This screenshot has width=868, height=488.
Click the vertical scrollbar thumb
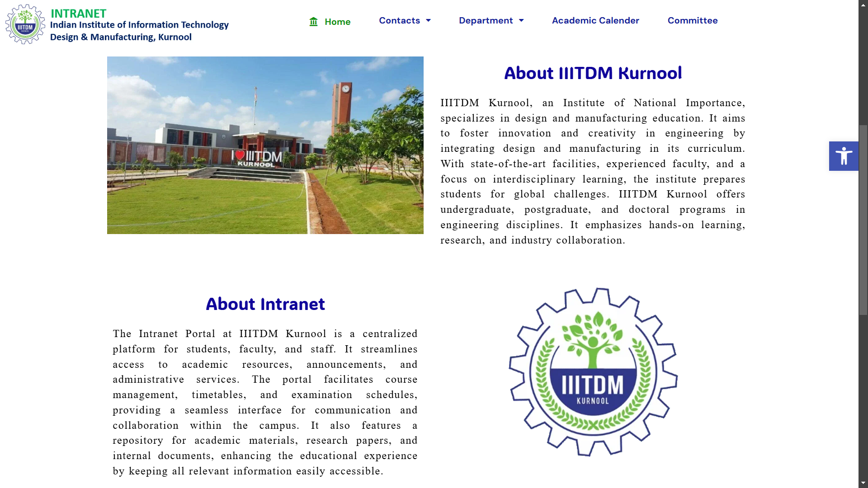(863, 219)
